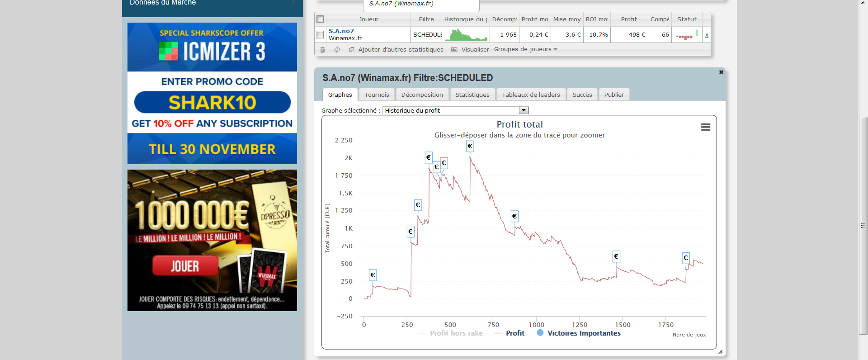Open the Données du Marché sidebar section
Image resolution: width=868 pixels, height=360 pixels.
[212, 4]
